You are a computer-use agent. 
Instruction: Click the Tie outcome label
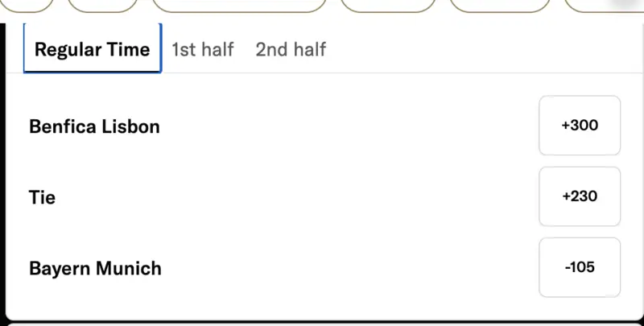[42, 197]
